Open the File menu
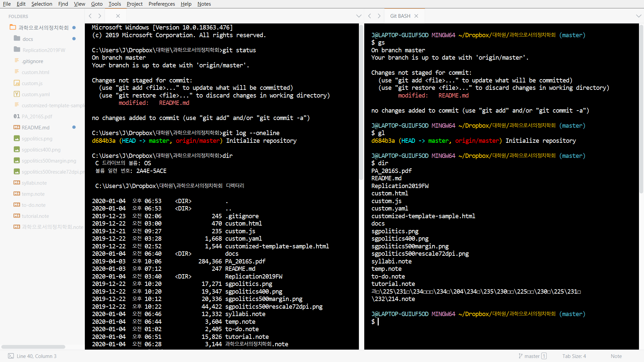 (x=7, y=4)
